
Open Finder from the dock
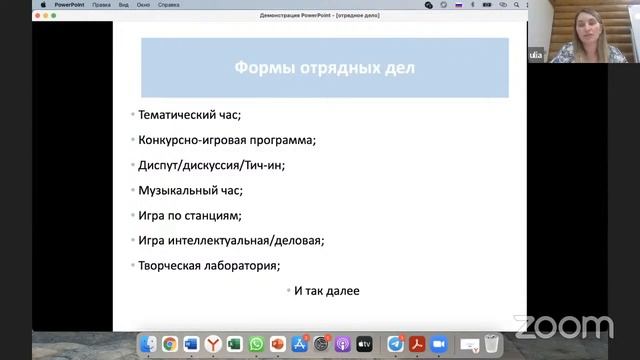click(x=148, y=344)
